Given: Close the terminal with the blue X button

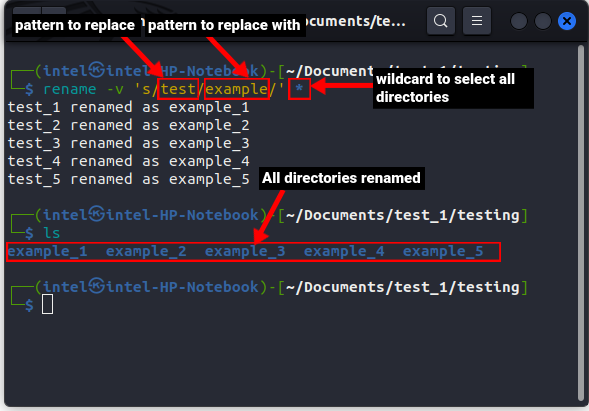Looking at the screenshot, I should [567, 21].
